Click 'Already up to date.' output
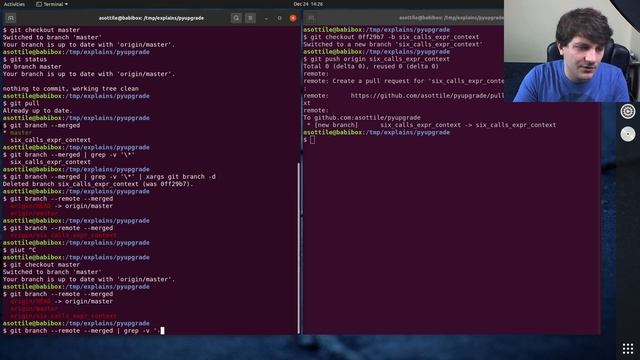 pyautogui.click(x=37, y=111)
